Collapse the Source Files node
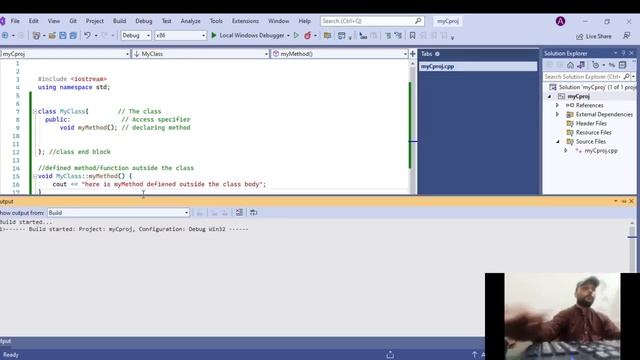The width and height of the screenshot is (640, 360). (558, 142)
